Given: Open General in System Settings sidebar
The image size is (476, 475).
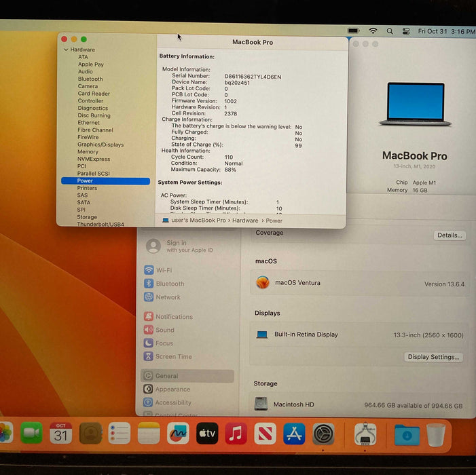Looking at the screenshot, I should 187,376.
